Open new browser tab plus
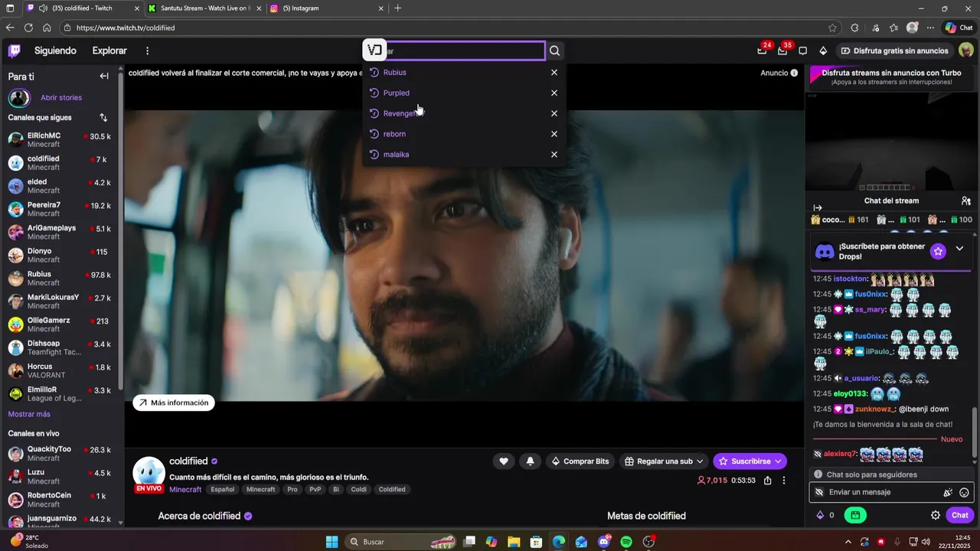This screenshot has width=980, height=551. (x=397, y=8)
